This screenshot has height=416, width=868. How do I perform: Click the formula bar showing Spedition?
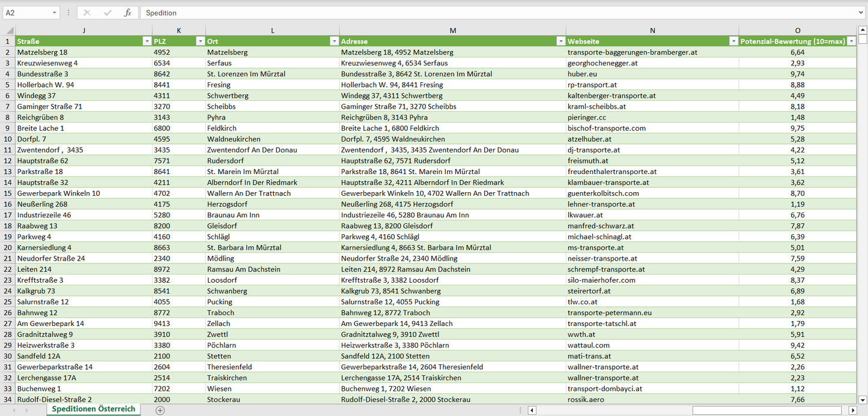(499, 13)
